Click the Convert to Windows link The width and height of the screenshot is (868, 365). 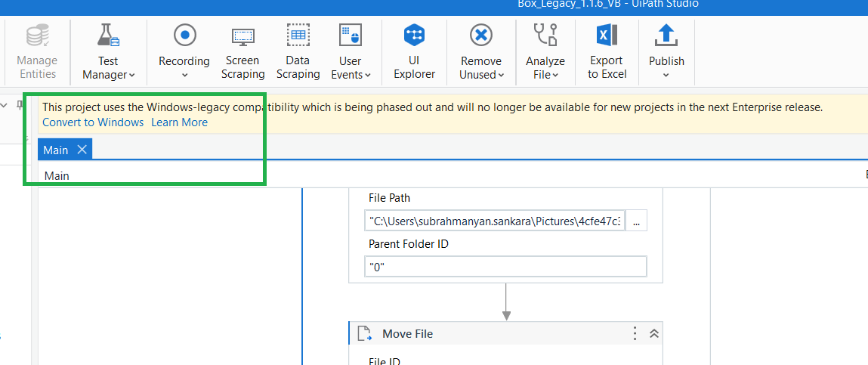93,122
